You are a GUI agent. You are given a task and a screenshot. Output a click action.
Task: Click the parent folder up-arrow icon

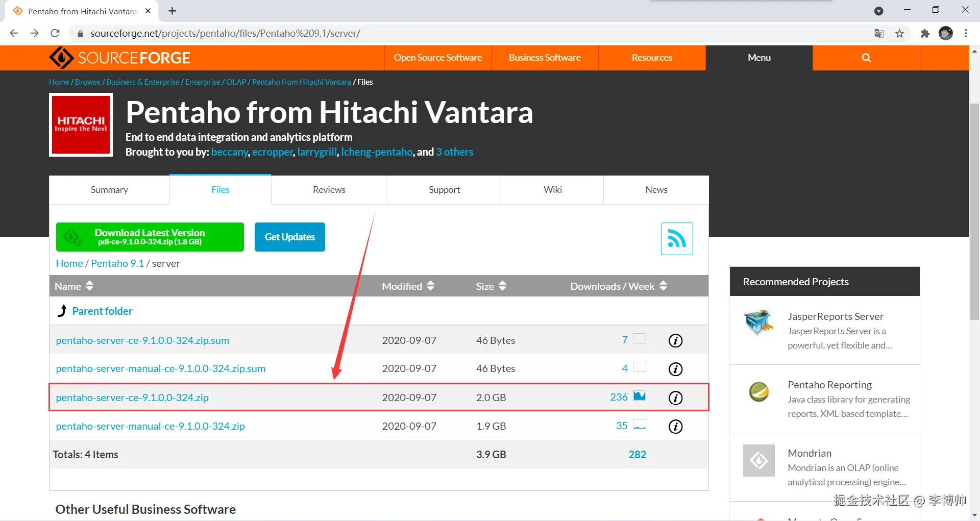tap(62, 311)
